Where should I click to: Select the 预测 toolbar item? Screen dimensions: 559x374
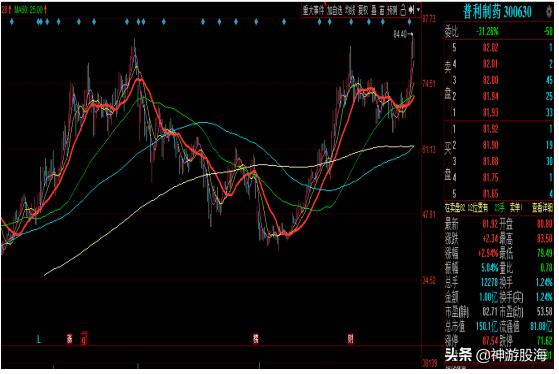(392, 11)
